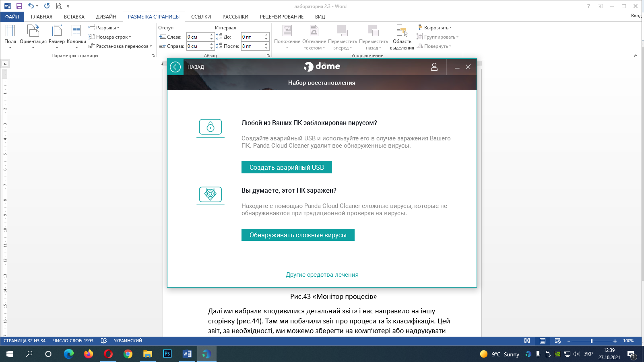Open Print Preview icon in quick access toolbar
Viewport: 644px width, 362px height.
59,6
